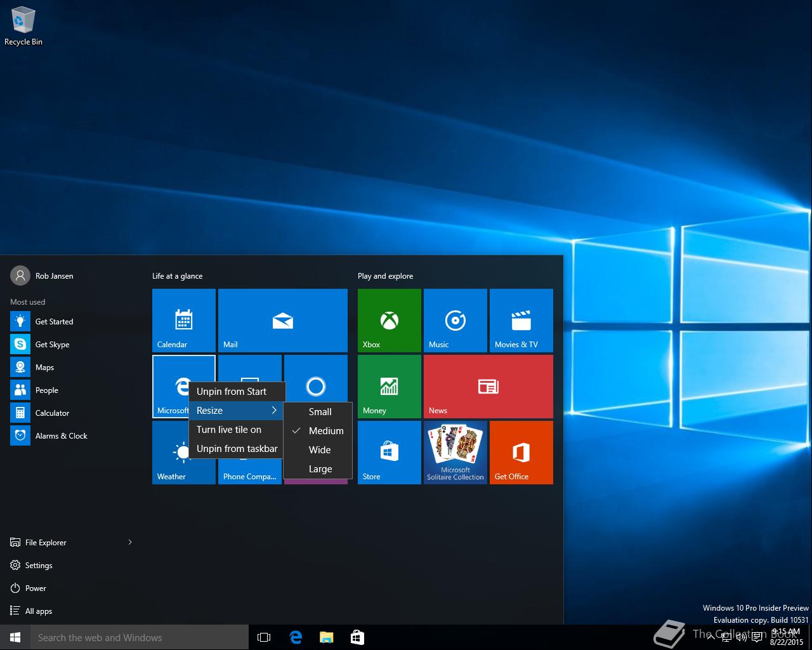This screenshot has height=650, width=812.
Task: Open Store from the taskbar
Action: pos(357,637)
